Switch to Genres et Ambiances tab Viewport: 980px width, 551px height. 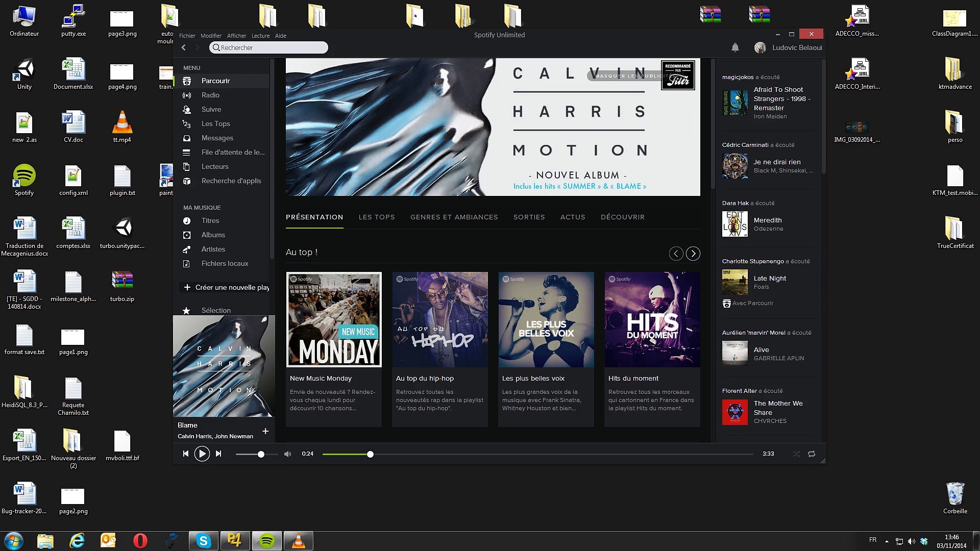tap(454, 217)
